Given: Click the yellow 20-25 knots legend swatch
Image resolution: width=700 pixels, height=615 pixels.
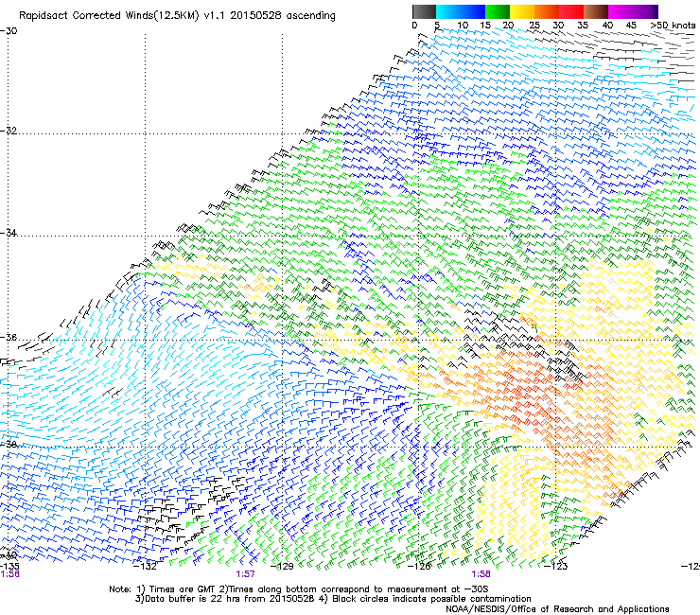Looking at the screenshot, I should pos(522,11).
